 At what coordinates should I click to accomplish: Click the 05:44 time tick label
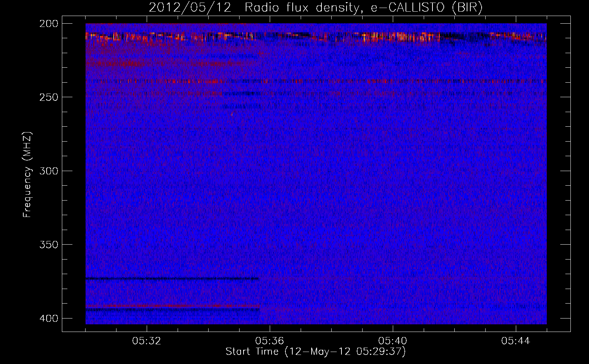pyautogui.click(x=516, y=341)
